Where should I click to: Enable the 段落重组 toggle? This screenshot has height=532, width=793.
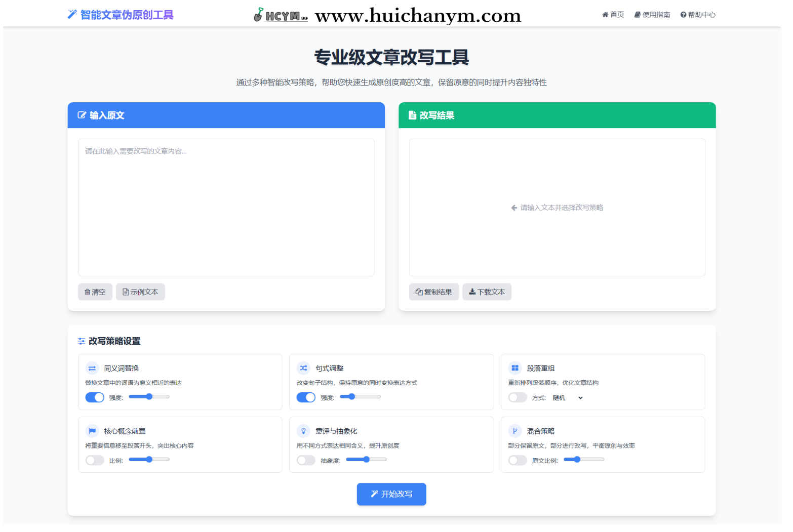(x=517, y=397)
